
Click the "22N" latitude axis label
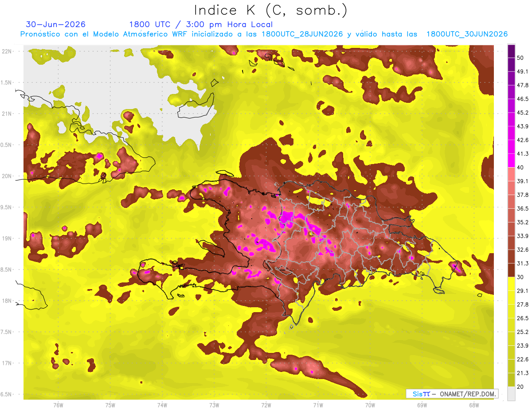click(x=8, y=51)
